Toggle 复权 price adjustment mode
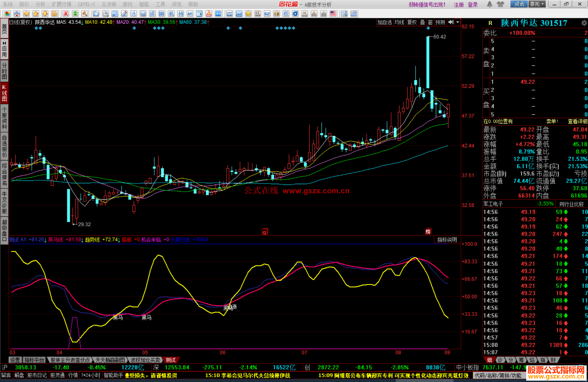The width and height of the screenshot is (588, 382). pos(412,22)
